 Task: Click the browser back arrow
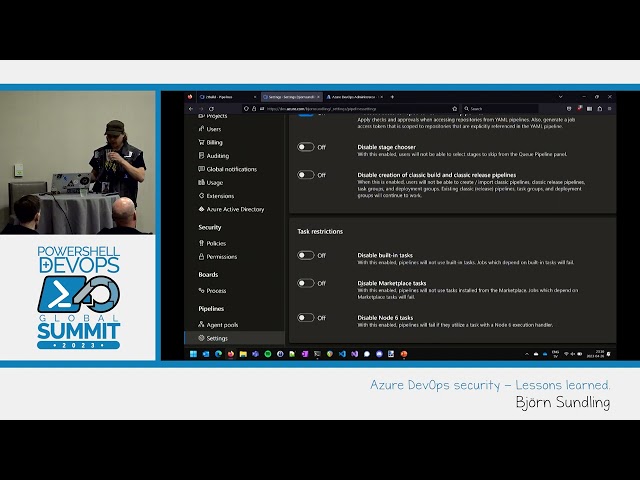pos(191,109)
